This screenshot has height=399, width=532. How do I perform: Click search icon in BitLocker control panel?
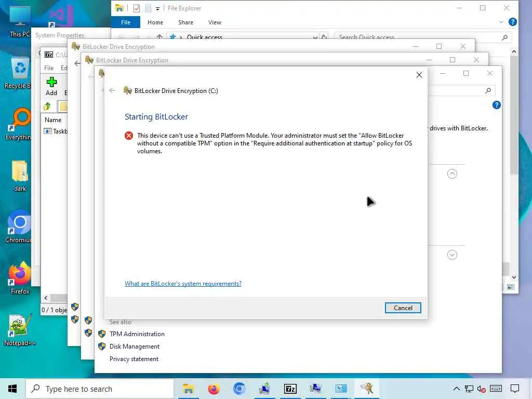pos(488,90)
